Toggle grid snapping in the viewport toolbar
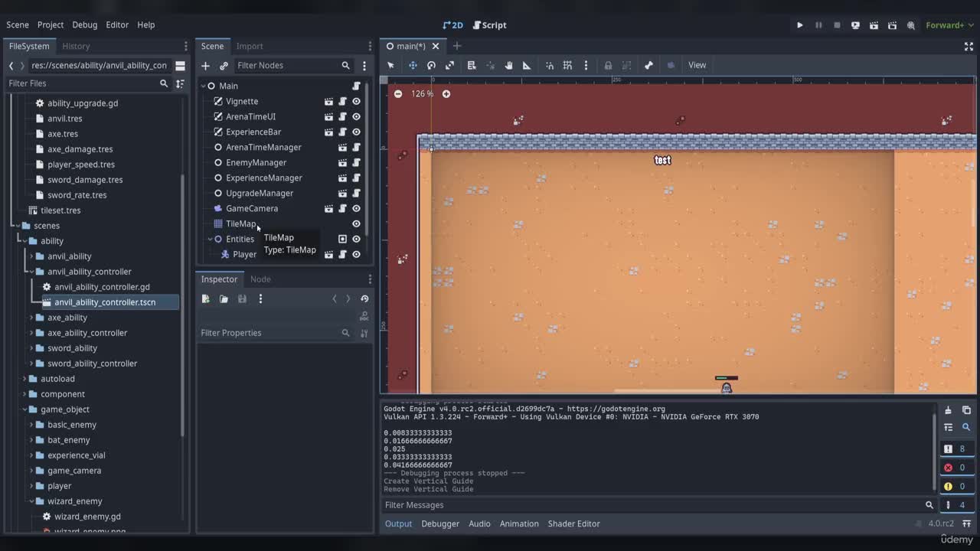 pyautogui.click(x=567, y=65)
